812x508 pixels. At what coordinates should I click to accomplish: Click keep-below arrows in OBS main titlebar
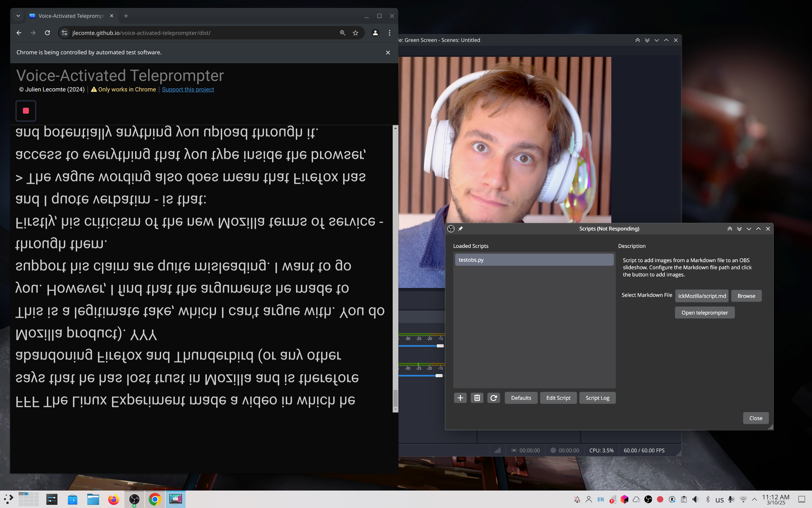pos(647,40)
